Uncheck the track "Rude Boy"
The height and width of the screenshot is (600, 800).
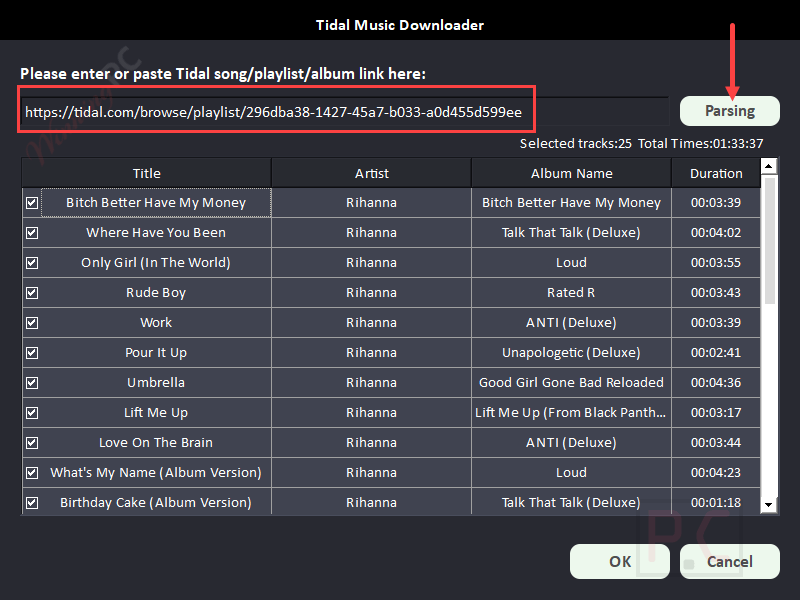click(x=31, y=292)
